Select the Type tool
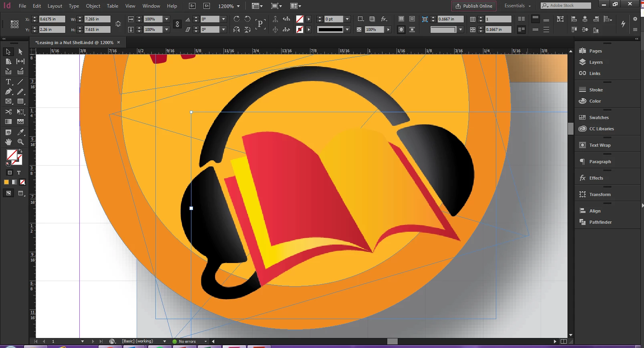Screen dimensions: 644x348 (8, 82)
